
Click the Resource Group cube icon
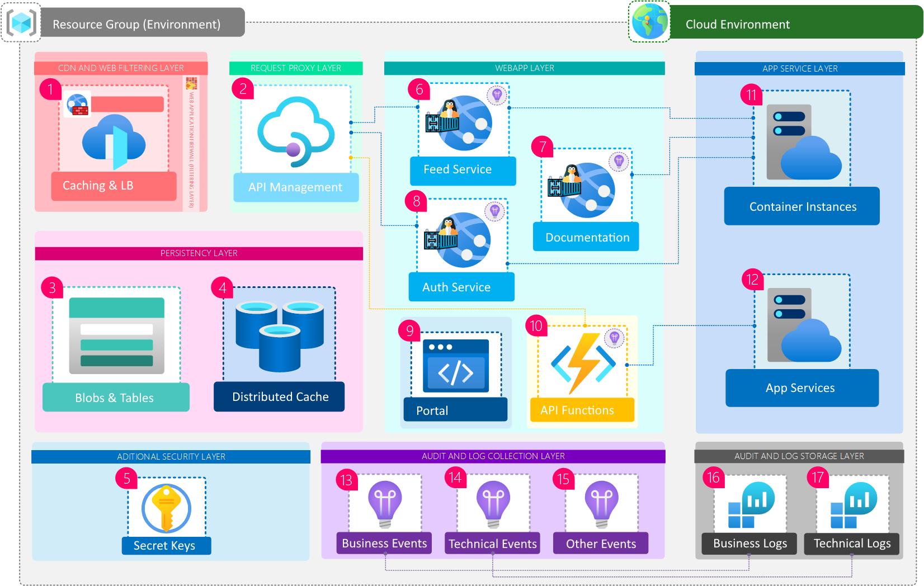(21, 23)
